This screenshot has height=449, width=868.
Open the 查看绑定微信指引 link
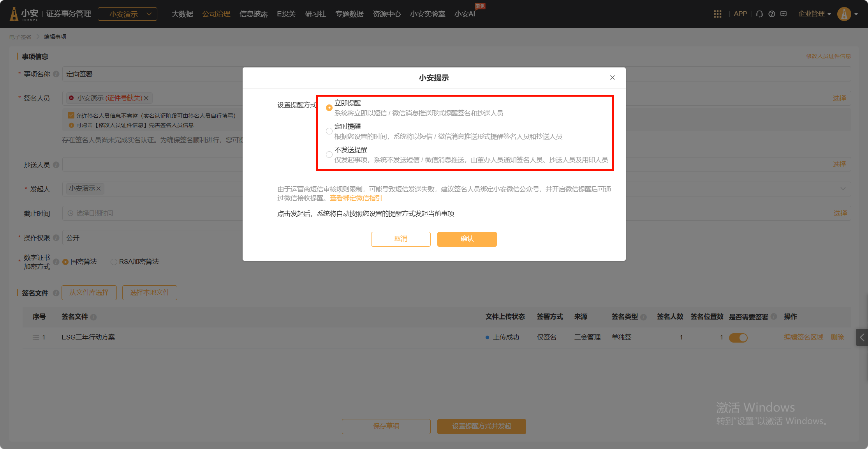(x=356, y=198)
